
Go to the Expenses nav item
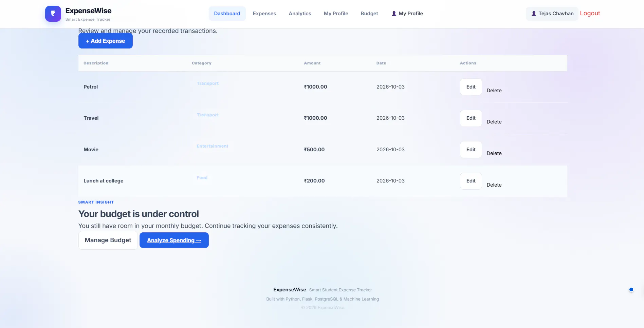coord(264,14)
